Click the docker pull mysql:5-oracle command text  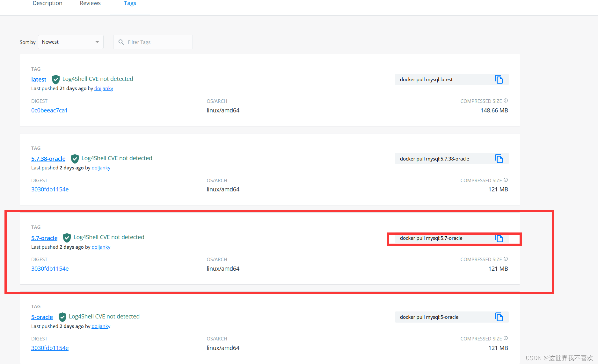click(429, 317)
